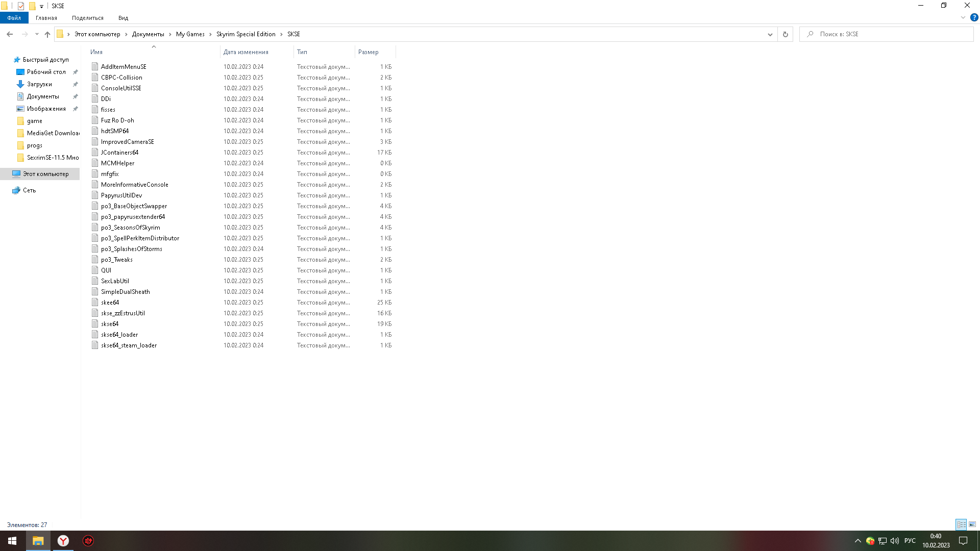This screenshot has width=980, height=551.
Task: Expand the ribbon with the chevron
Action: [x=963, y=17]
